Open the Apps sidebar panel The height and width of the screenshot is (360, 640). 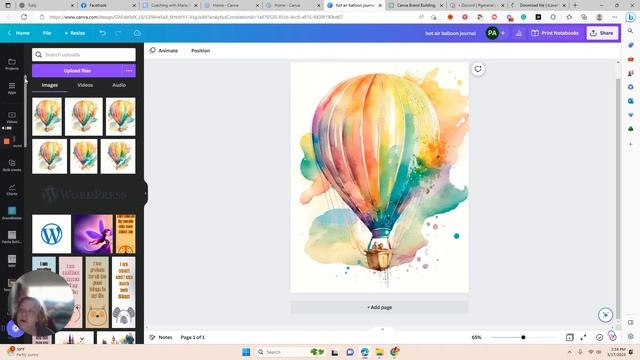12,88
